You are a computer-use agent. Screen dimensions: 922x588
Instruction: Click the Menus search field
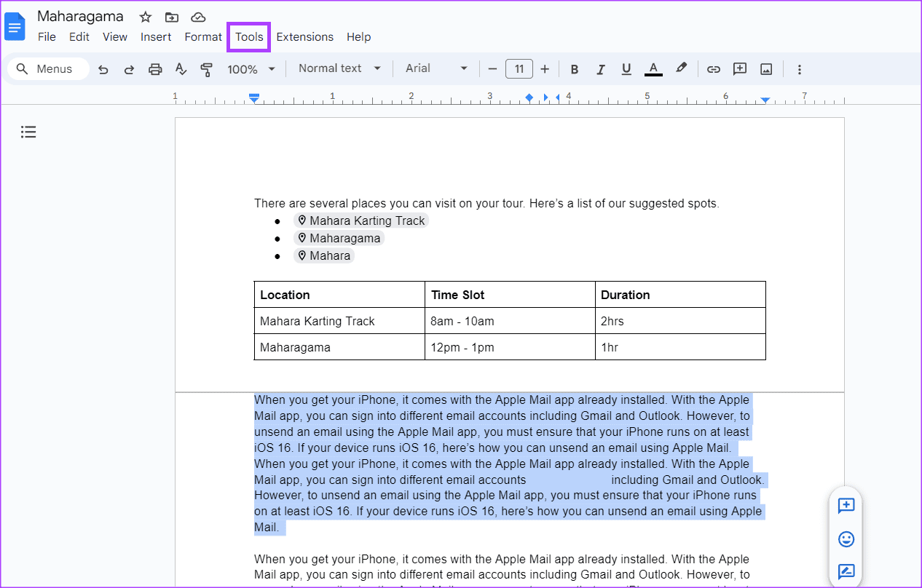point(48,68)
